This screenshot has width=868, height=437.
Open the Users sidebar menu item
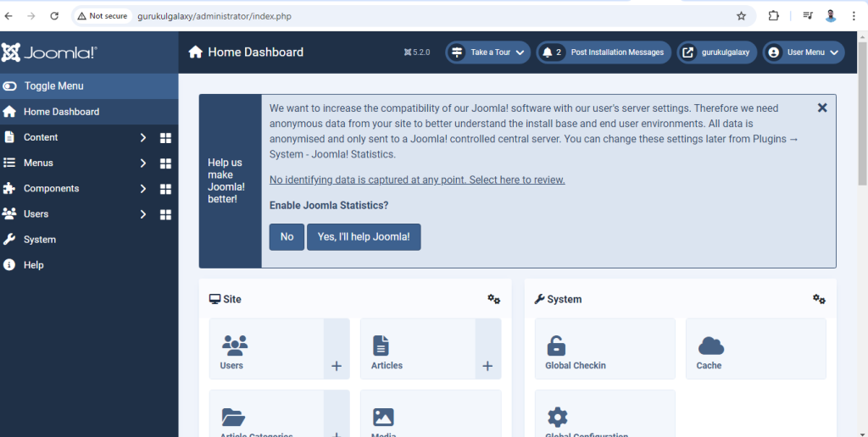tap(36, 213)
